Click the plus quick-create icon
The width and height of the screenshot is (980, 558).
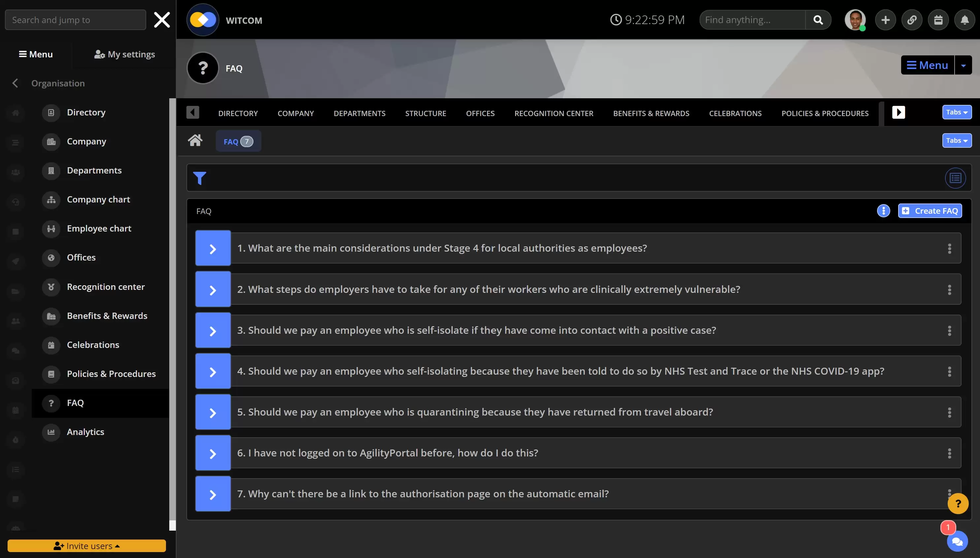point(885,20)
